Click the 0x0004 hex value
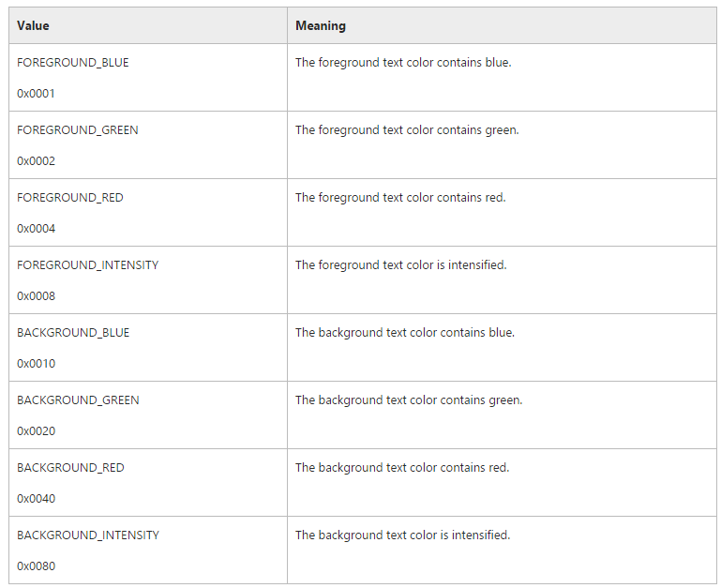The height and width of the screenshot is (588, 721). [36, 229]
